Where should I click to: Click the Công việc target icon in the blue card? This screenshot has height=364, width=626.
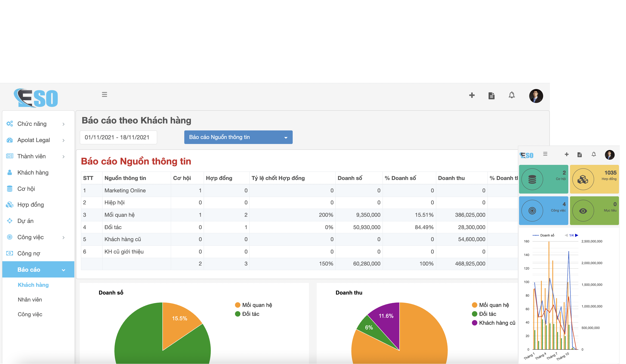(x=532, y=211)
